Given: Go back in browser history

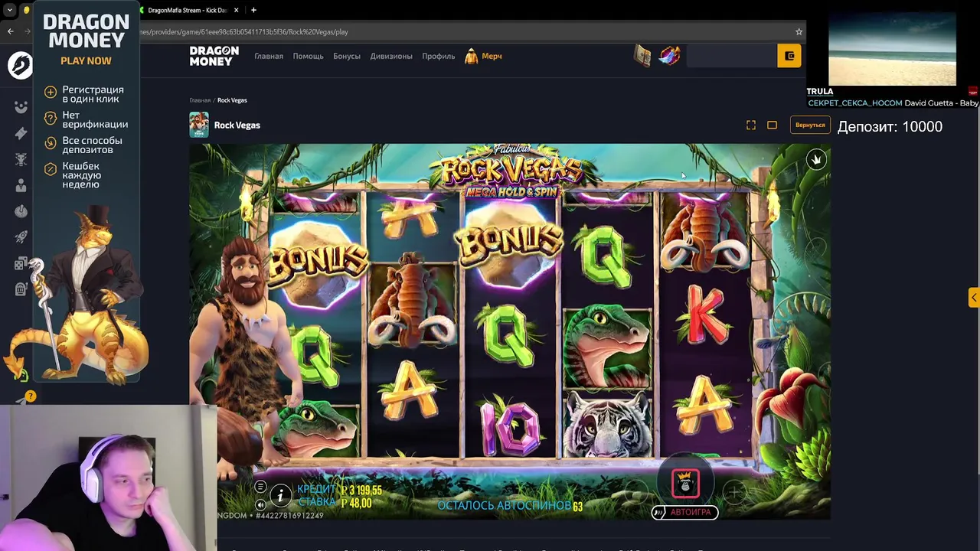Looking at the screenshot, I should pos(10,31).
